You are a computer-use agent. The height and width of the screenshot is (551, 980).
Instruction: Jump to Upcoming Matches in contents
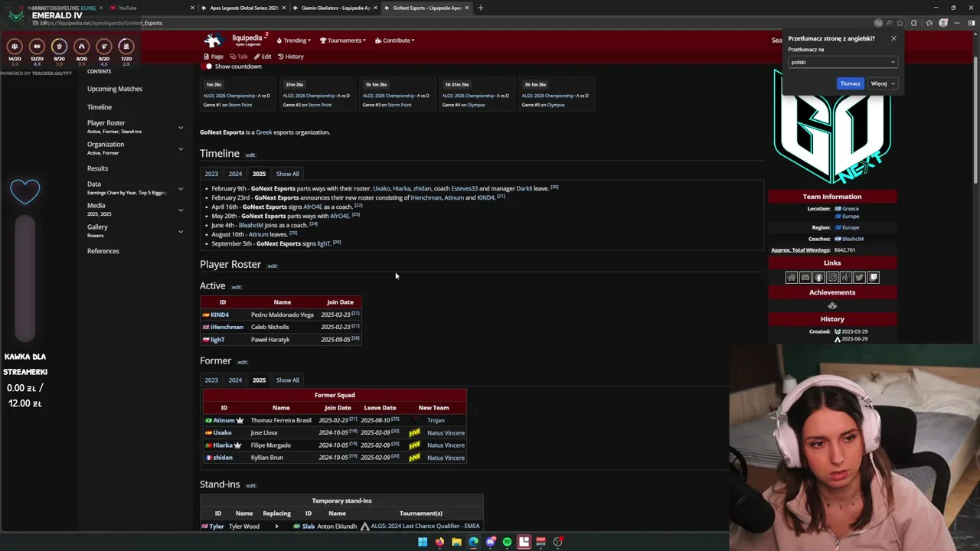click(x=115, y=89)
